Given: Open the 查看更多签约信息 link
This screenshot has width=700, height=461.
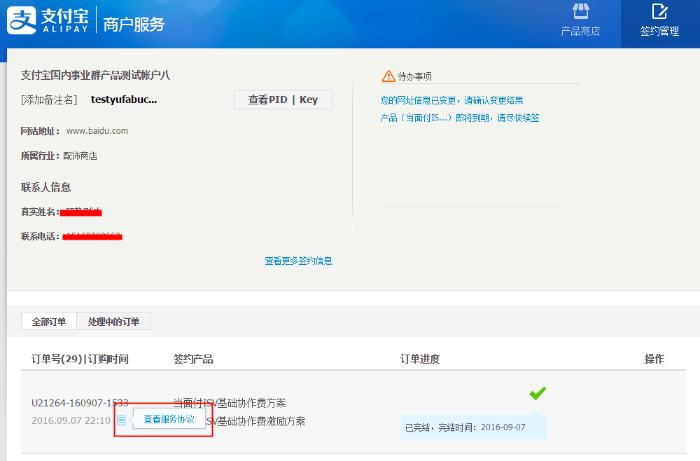Looking at the screenshot, I should point(298,261).
